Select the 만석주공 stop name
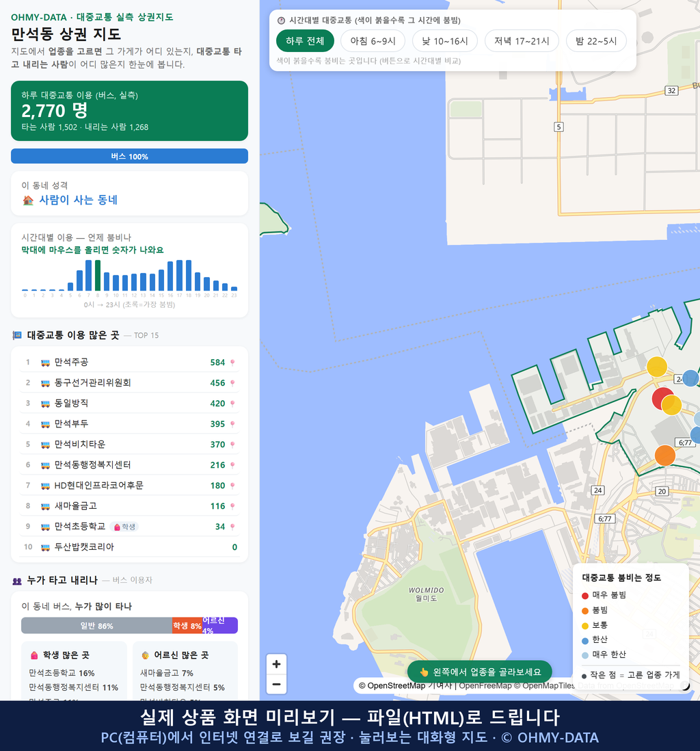The image size is (700, 751). (71, 362)
